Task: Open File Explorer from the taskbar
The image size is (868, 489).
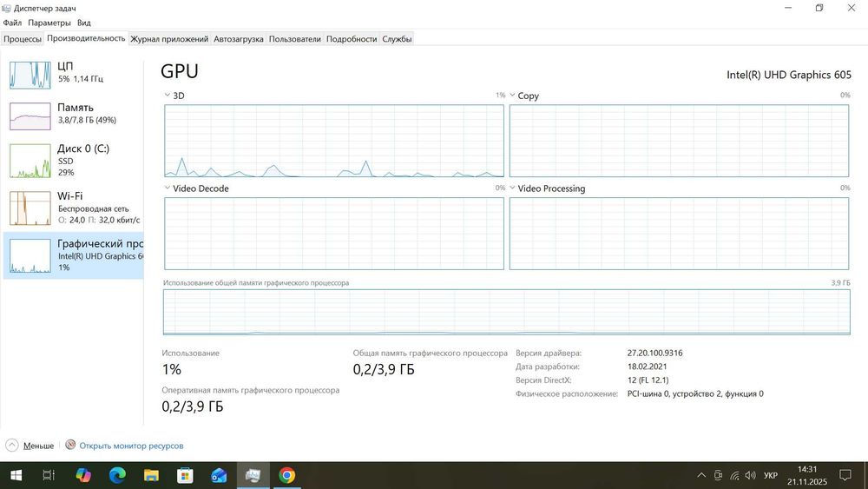Action: coord(151,475)
